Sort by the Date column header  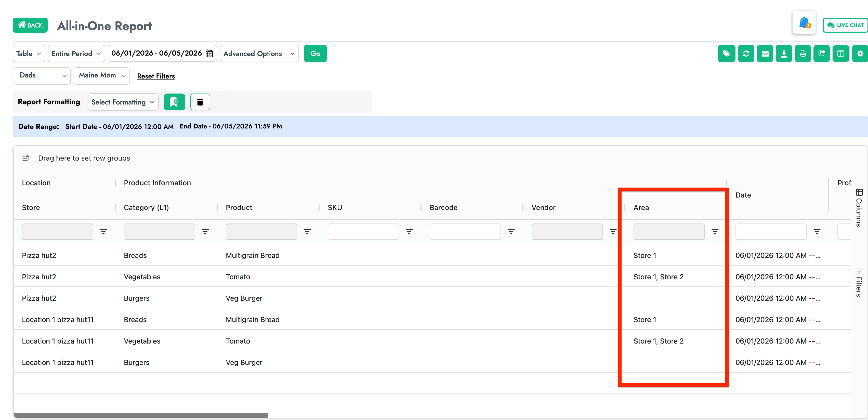743,195
